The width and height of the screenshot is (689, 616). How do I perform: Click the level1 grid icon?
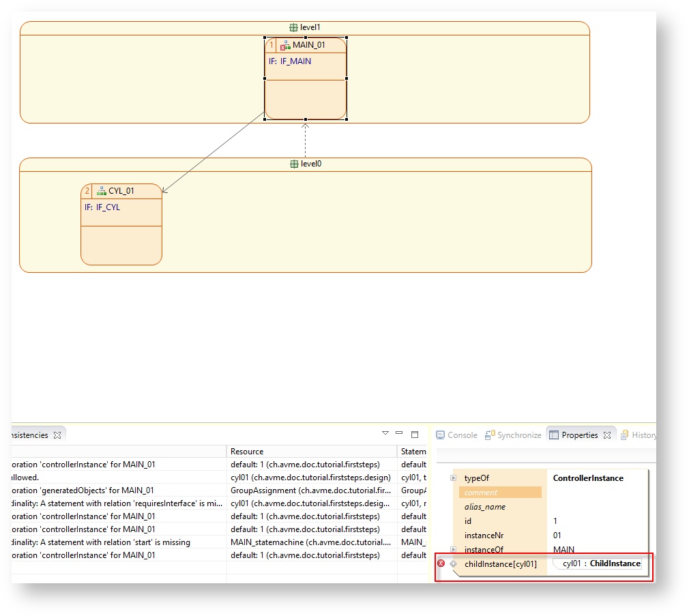pyautogui.click(x=293, y=28)
